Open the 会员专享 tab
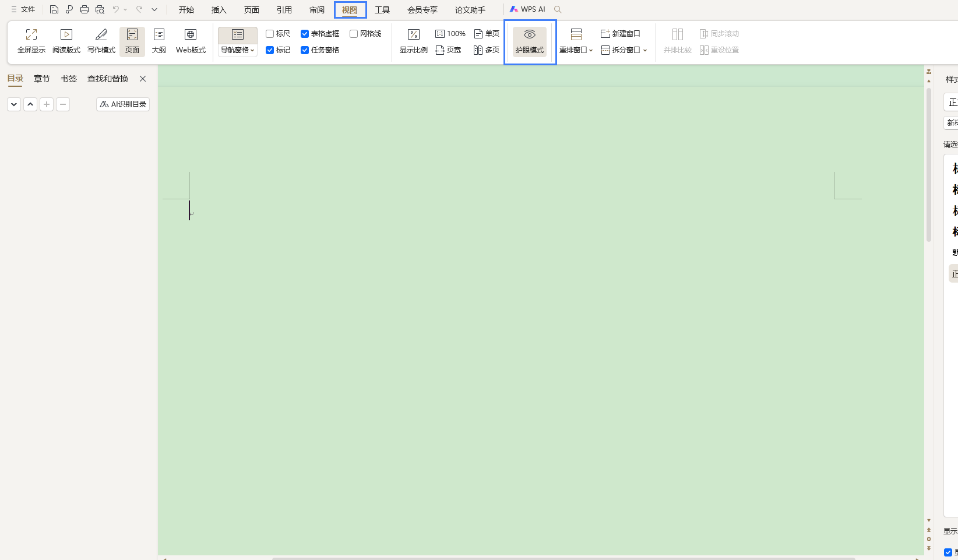958x560 pixels. pos(422,10)
